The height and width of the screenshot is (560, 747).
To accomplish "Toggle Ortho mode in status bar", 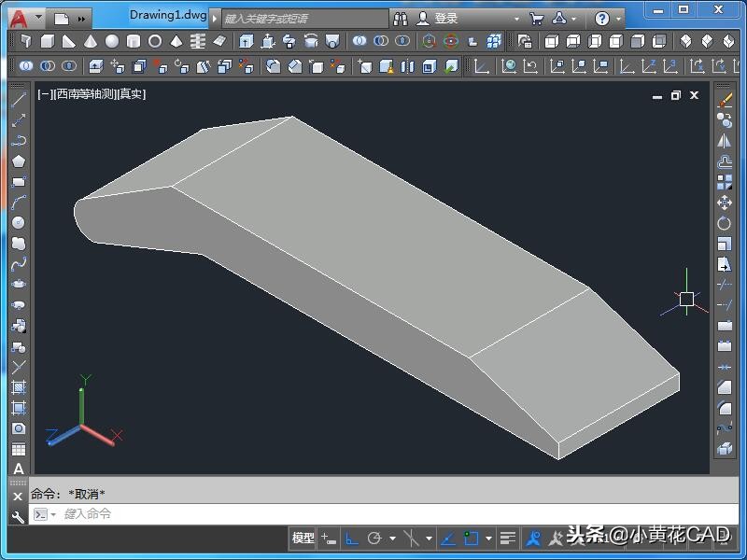I will coord(352,539).
